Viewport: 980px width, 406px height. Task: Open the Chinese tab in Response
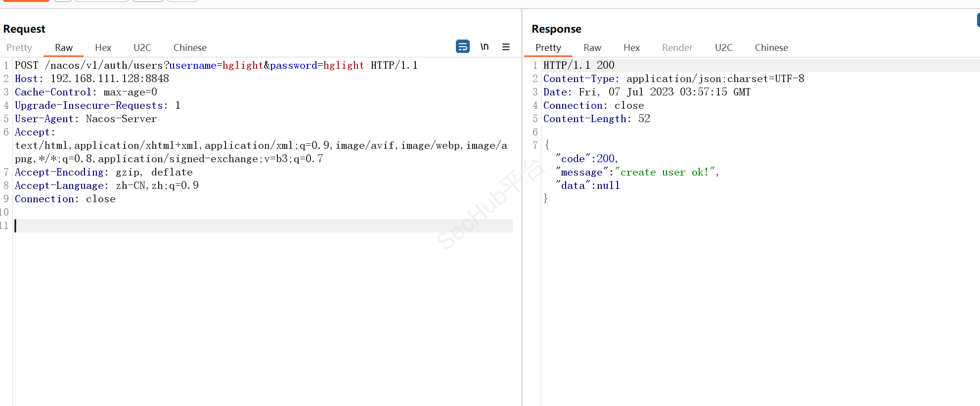coord(771,47)
